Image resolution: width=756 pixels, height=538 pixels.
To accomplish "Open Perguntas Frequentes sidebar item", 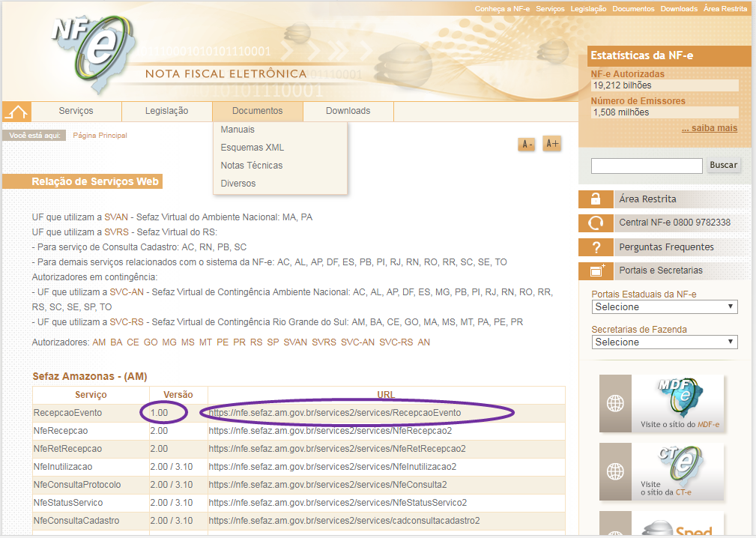I will pyautogui.click(x=666, y=247).
